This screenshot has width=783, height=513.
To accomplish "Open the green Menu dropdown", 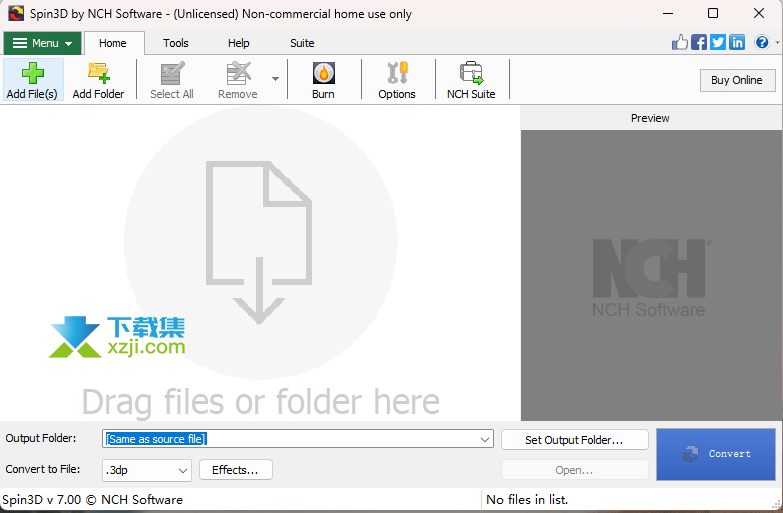I will coord(42,43).
